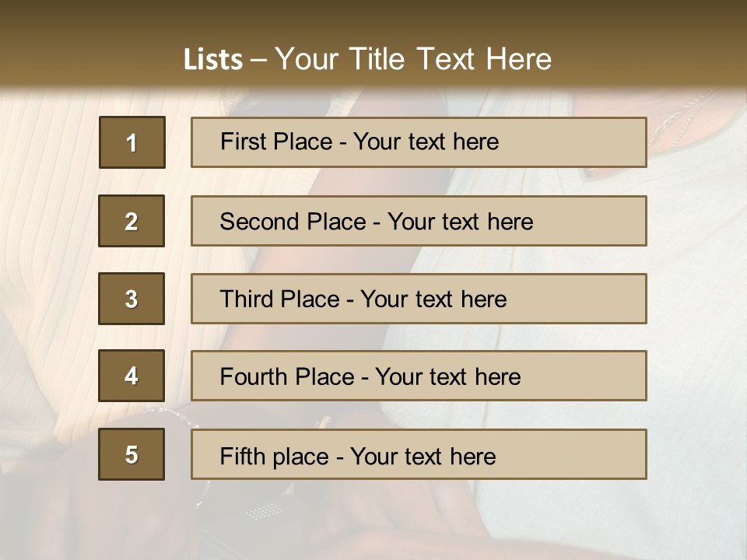Click 'Your text here' in Fifth place row
The height and width of the screenshot is (560, 747).
point(423,456)
